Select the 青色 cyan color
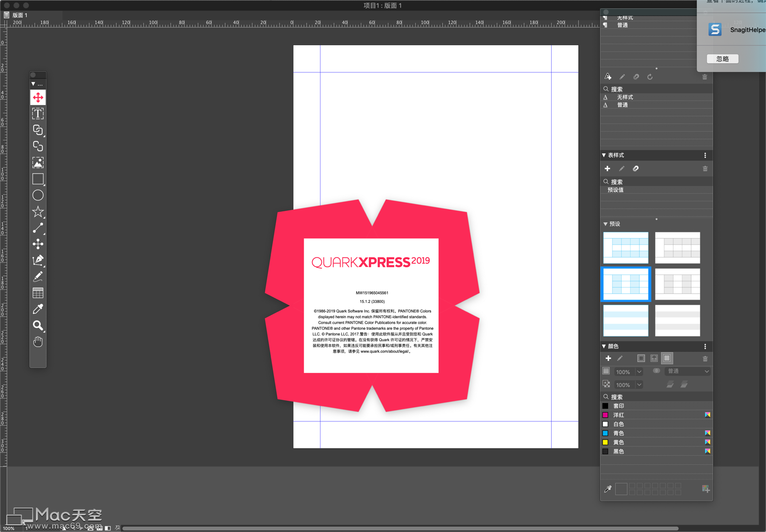Viewport: 766px width, 532px height. pyautogui.click(x=656, y=433)
